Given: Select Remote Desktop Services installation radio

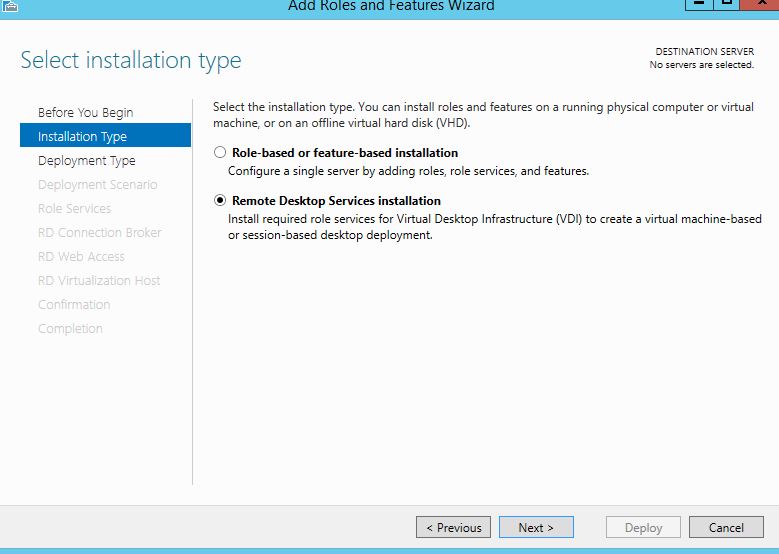Looking at the screenshot, I should pyautogui.click(x=220, y=200).
